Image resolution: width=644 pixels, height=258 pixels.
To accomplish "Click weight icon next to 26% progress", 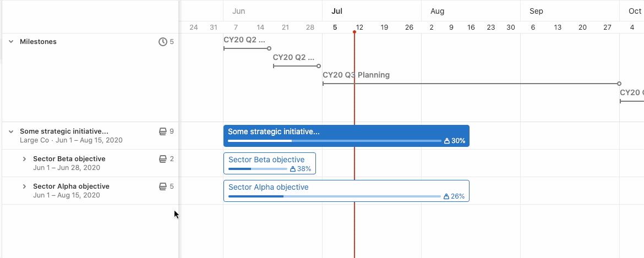I will coord(446,196).
